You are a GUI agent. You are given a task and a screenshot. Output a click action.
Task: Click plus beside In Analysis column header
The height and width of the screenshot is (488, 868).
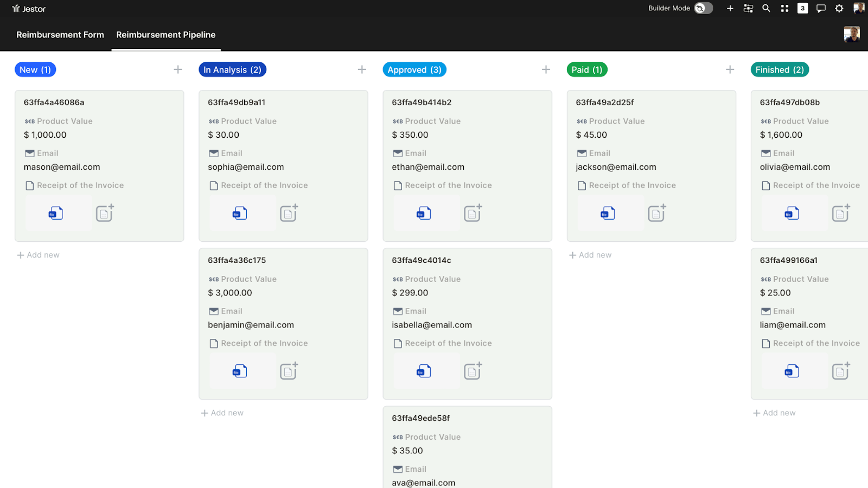point(362,69)
